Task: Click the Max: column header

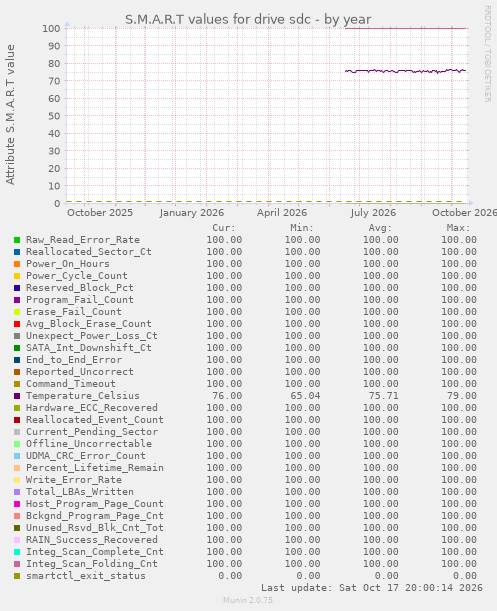Action: click(458, 228)
